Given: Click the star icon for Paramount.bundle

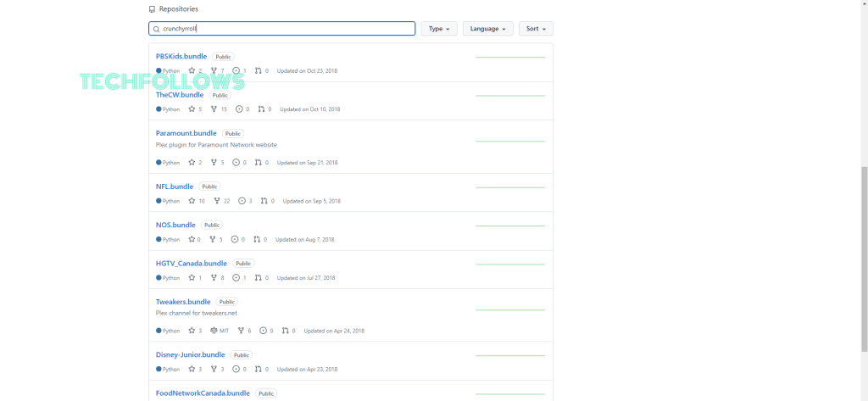Looking at the screenshot, I should [x=192, y=162].
